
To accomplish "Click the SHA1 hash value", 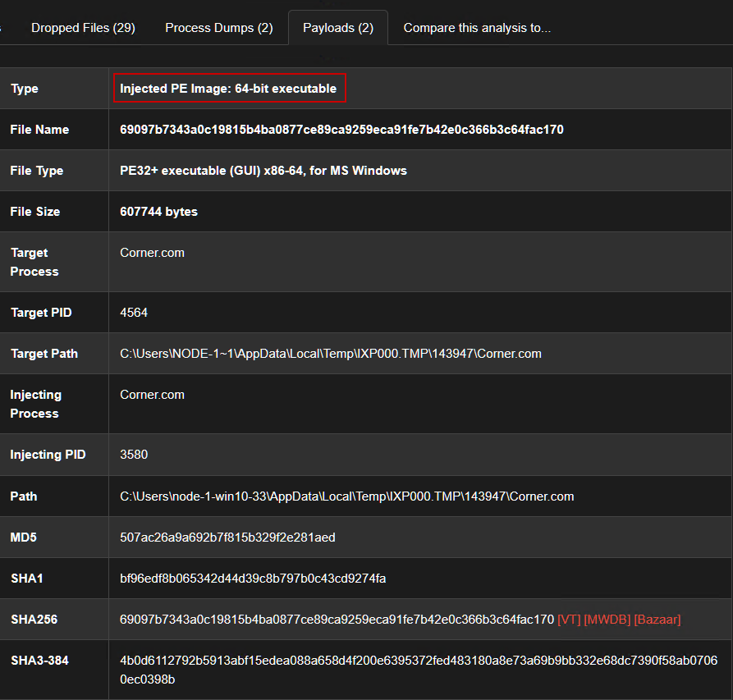I will tap(253, 579).
